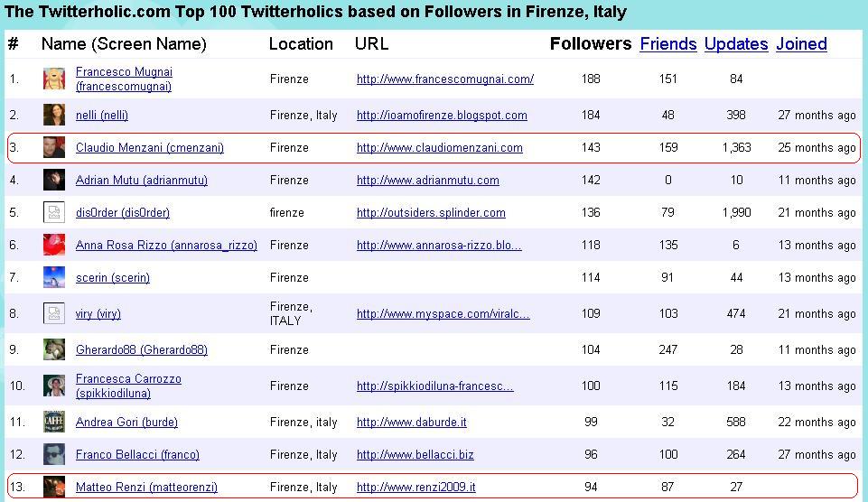Click the dis0rder profile name link
Screen dimensions: 868x502
[123, 212]
